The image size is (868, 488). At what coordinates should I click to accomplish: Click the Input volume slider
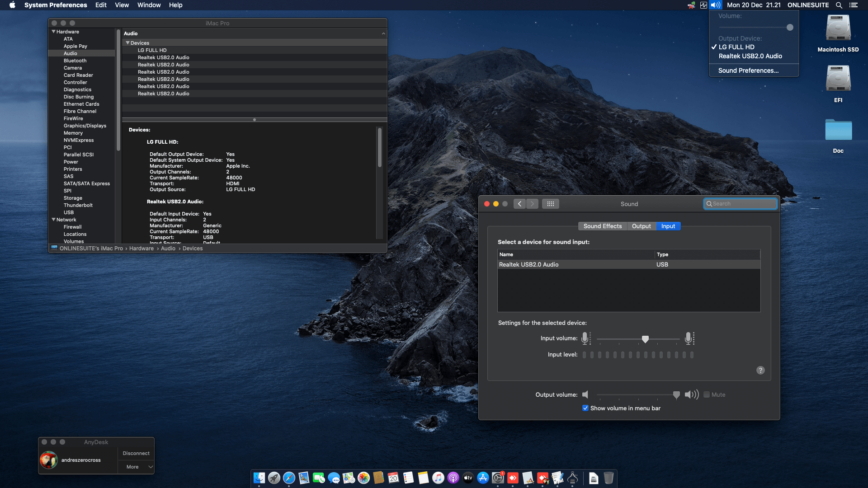pyautogui.click(x=638, y=339)
